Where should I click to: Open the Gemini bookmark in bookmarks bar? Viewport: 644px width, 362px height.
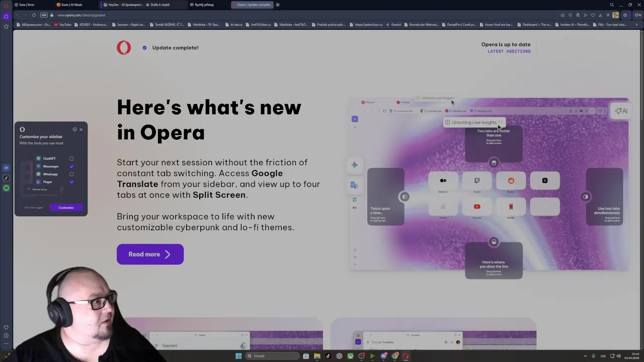point(393,25)
